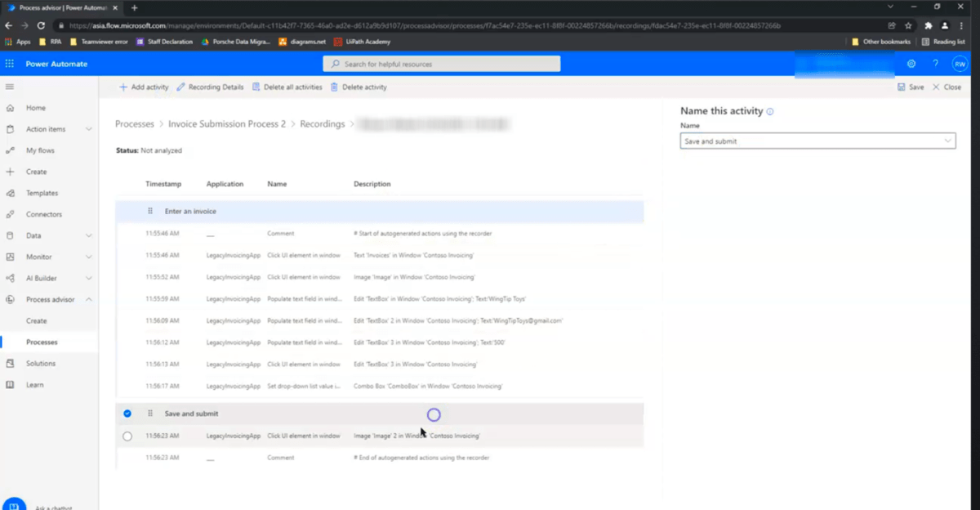Viewport: 980px width, 510px height.
Task: Open the Power Automate app launcher waffle
Action: [10, 64]
